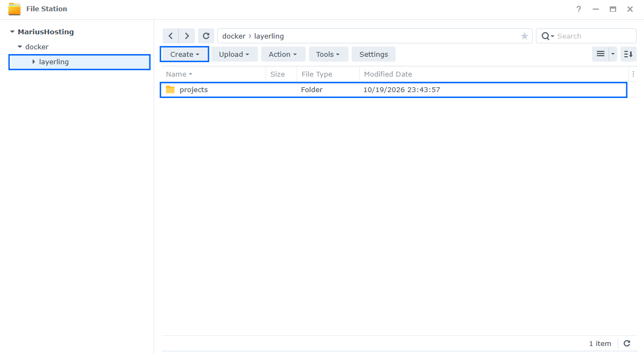Maximize the File Station window
The height and width of the screenshot is (354, 644).
tap(613, 9)
